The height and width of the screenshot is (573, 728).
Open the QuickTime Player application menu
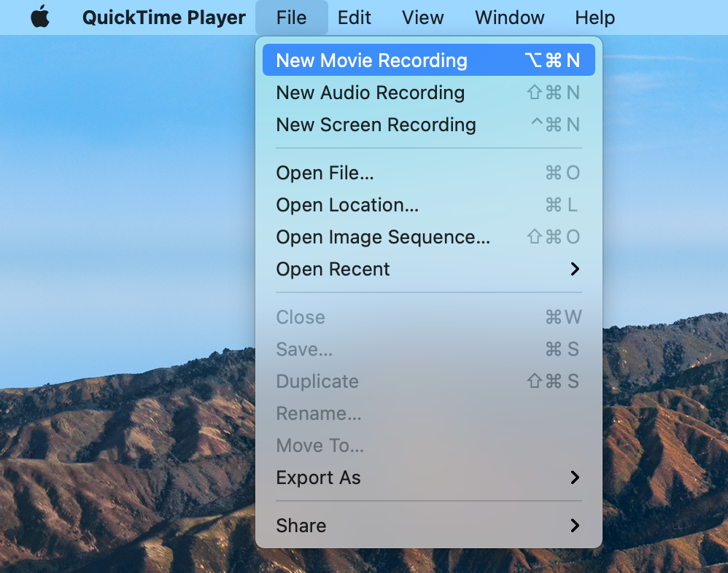[163, 17]
